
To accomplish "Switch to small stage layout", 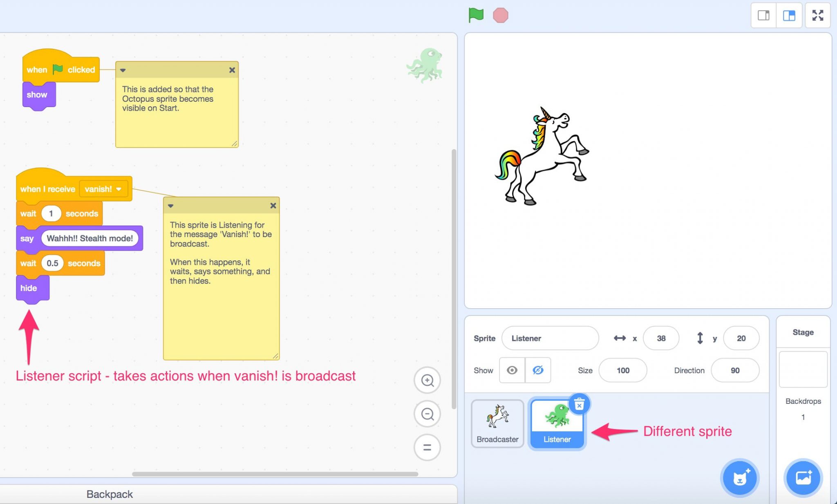I will (764, 15).
